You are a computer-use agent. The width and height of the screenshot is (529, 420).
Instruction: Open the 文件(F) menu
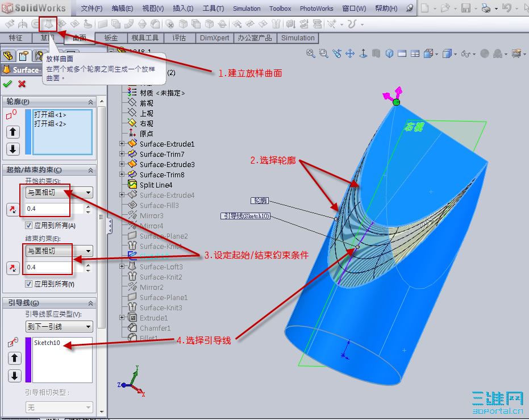click(x=91, y=9)
